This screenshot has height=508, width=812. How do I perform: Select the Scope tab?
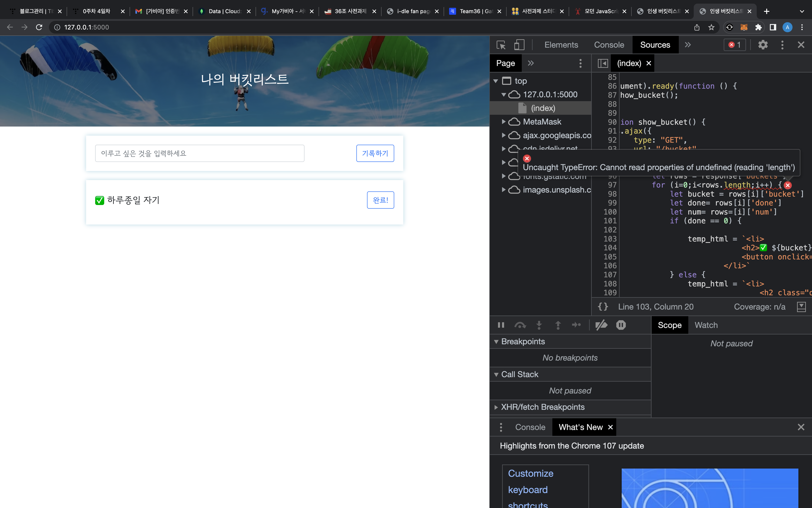[670, 325]
